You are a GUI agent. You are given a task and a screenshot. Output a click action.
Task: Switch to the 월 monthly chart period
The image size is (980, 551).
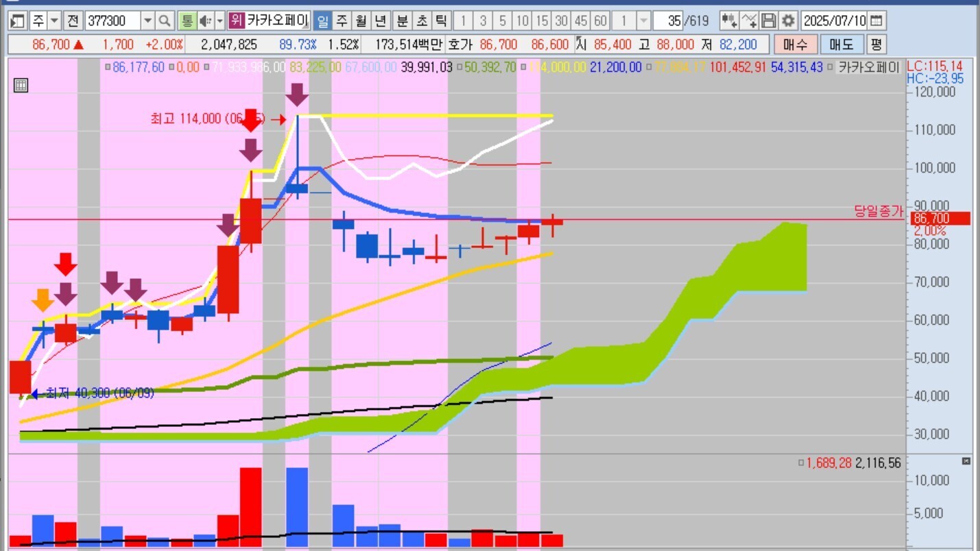pos(361,21)
